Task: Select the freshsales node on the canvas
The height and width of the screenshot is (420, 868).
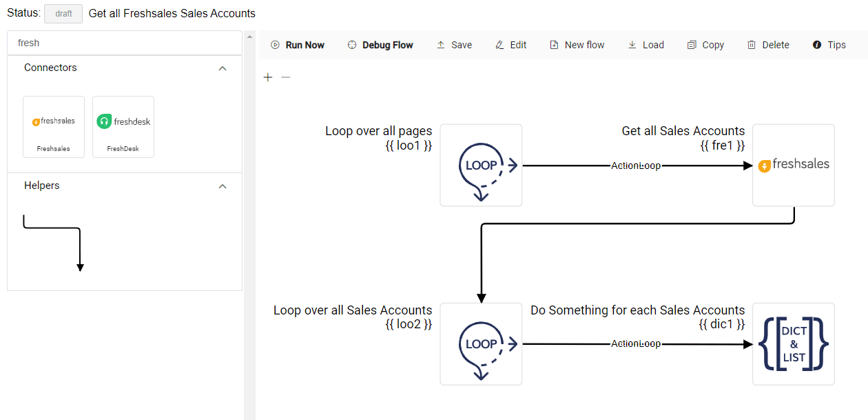Action: pyautogui.click(x=794, y=165)
